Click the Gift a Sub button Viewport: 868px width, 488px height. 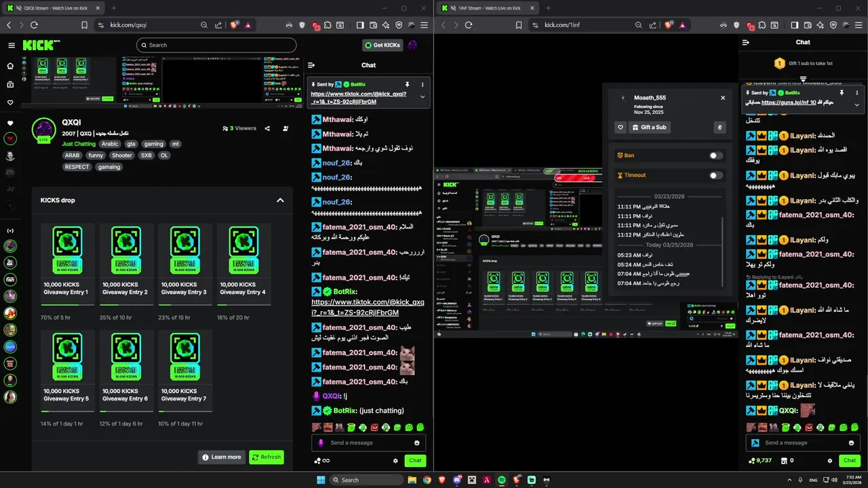pyautogui.click(x=650, y=127)
